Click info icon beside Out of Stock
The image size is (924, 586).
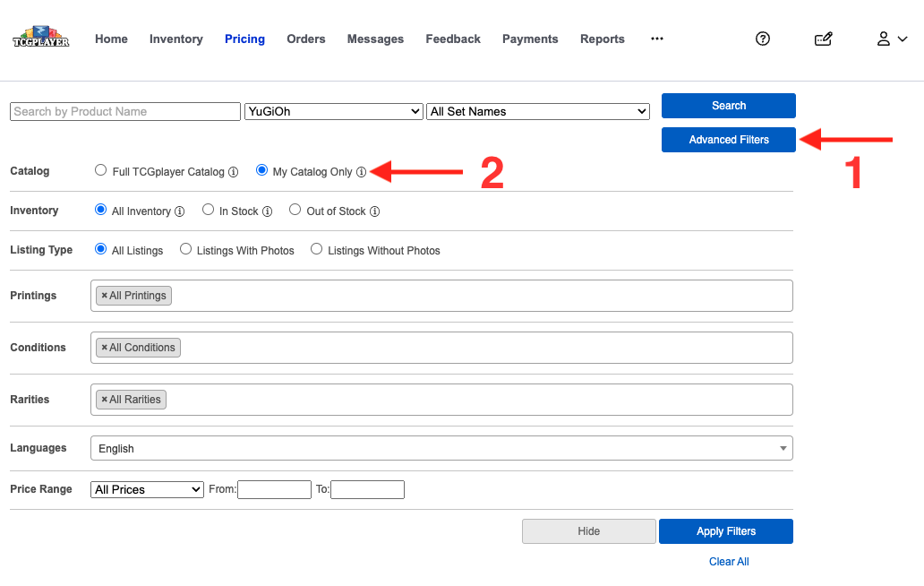(x=375, y=211)
